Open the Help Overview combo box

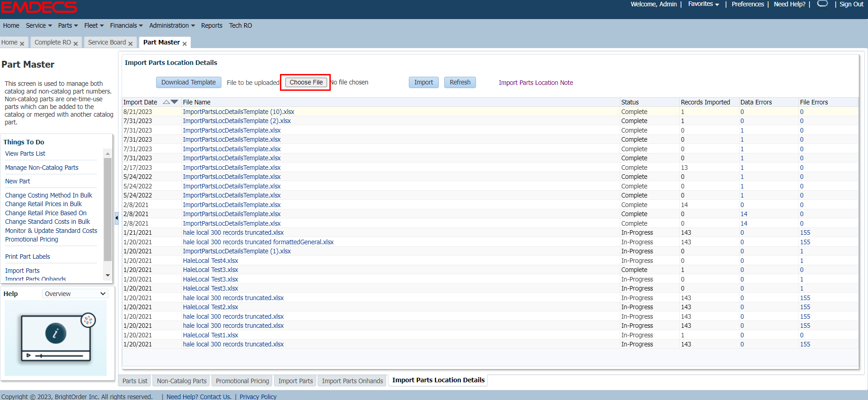click(75, 294)
